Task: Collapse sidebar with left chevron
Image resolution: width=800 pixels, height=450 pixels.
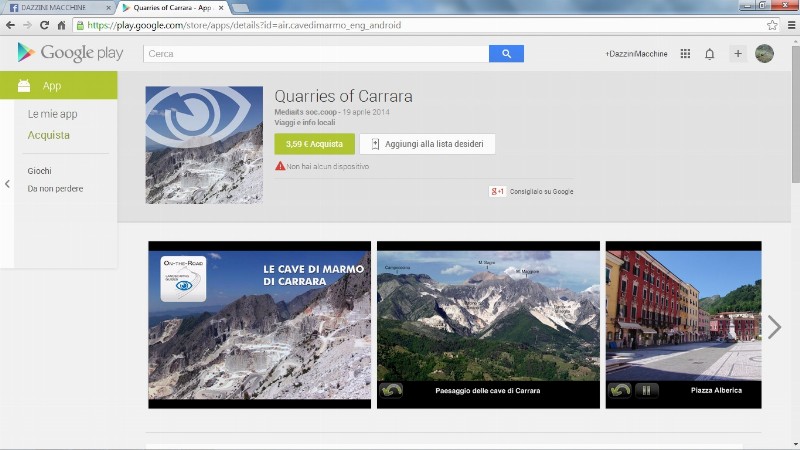Action: pyautogui.click(x=7, y=184)
